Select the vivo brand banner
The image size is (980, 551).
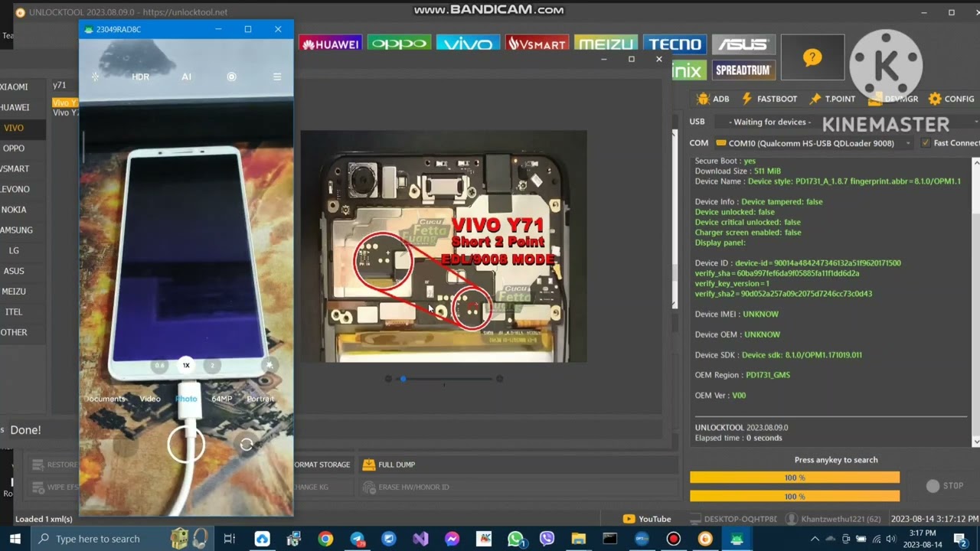[468, 44]
